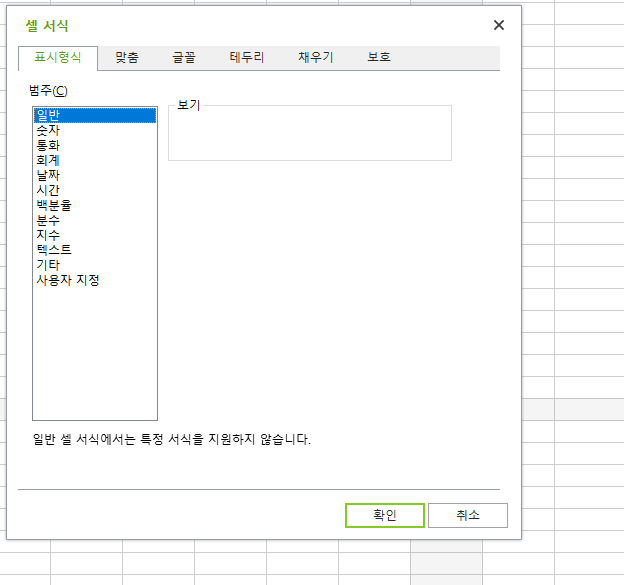The image size is (624, 585).
Task: Choose the 텍스트 category
Action: tap(95, 250)
